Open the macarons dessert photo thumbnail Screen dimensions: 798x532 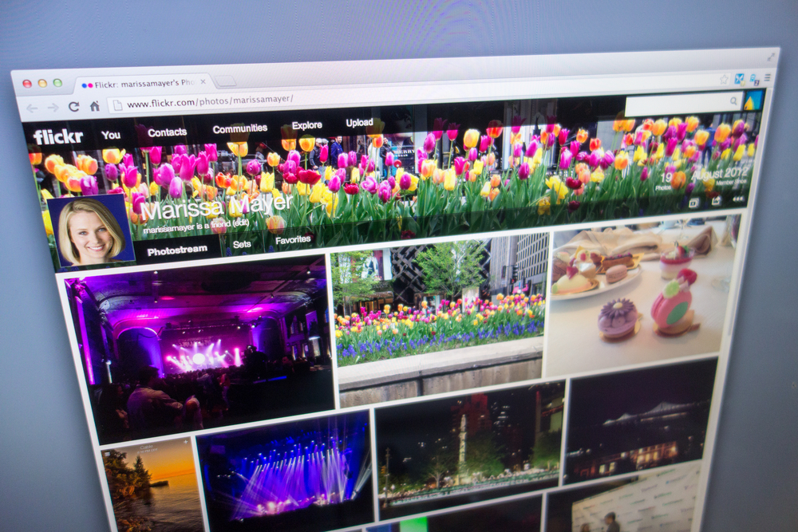640,295
